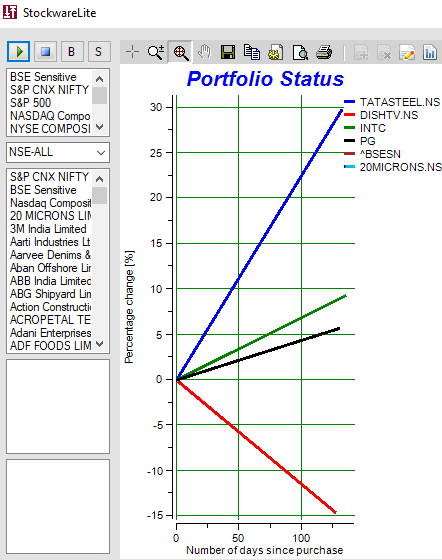Click the add page icon

pyautogui.click(x=361, y=52)
